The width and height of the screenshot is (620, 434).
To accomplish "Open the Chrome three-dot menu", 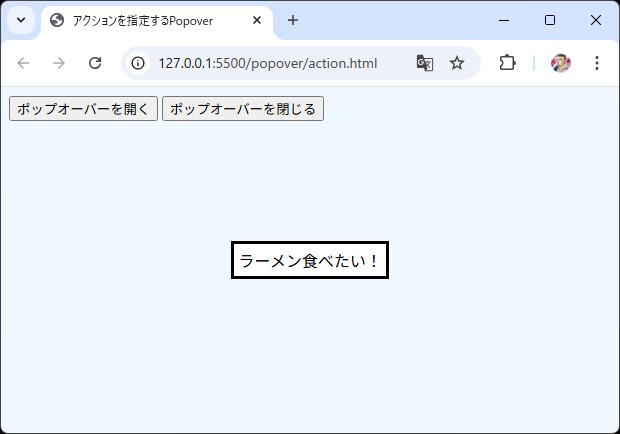I will pyautogui.click(x=597, y=63).
